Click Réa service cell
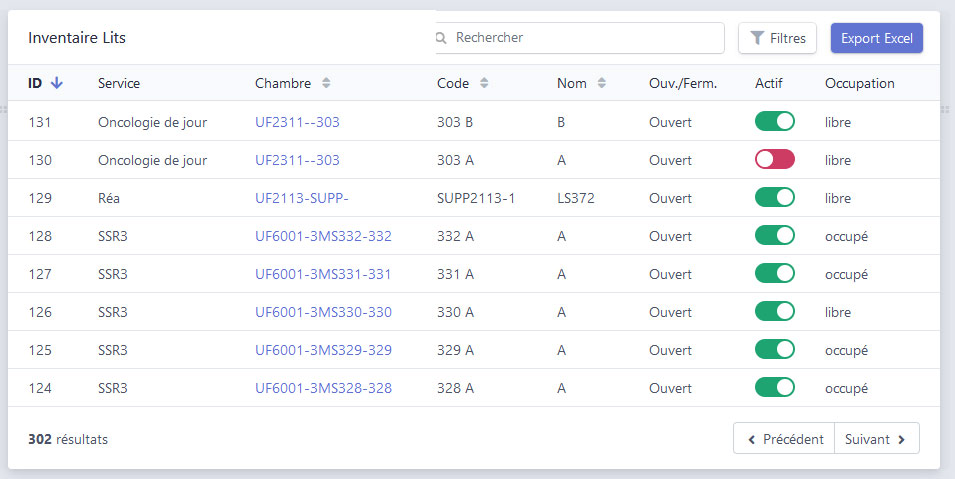The width and height of the screenshot is (955, 479). [x=109, y=198]
